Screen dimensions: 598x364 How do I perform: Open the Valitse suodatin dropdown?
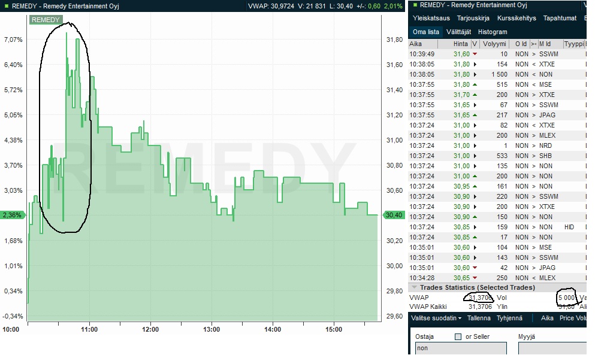point(436,318)
